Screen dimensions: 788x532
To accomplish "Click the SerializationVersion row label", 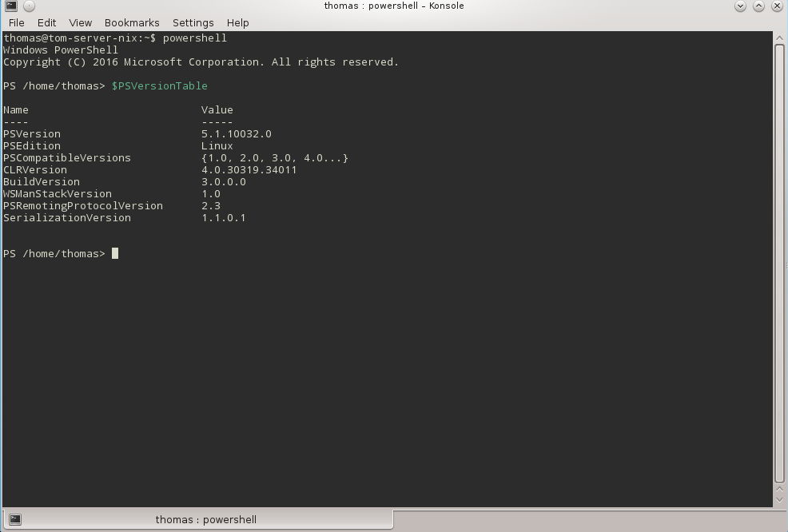I will pyautogui.click(x=67, y=218).
